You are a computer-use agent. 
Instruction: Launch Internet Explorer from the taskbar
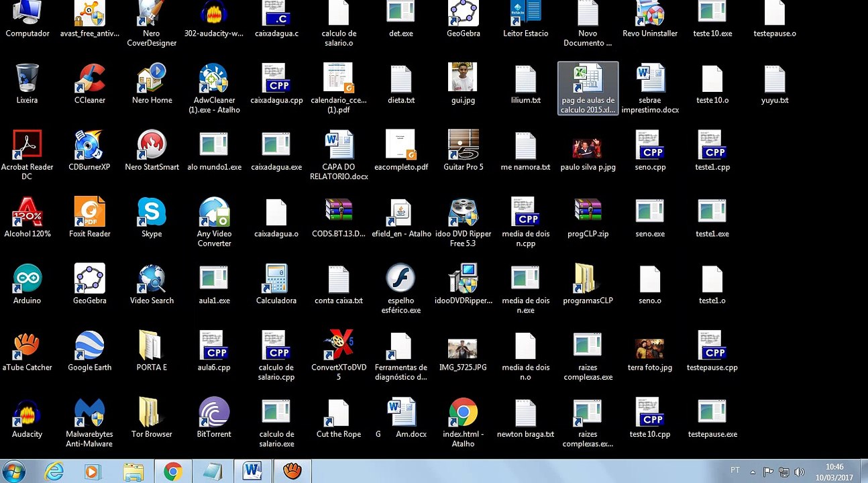coord(54,472)
